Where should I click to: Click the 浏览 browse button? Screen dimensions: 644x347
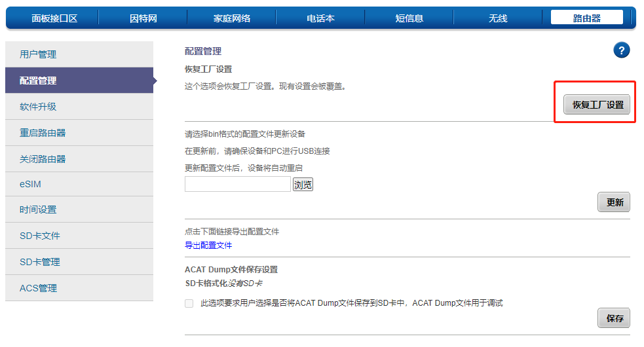303,185
